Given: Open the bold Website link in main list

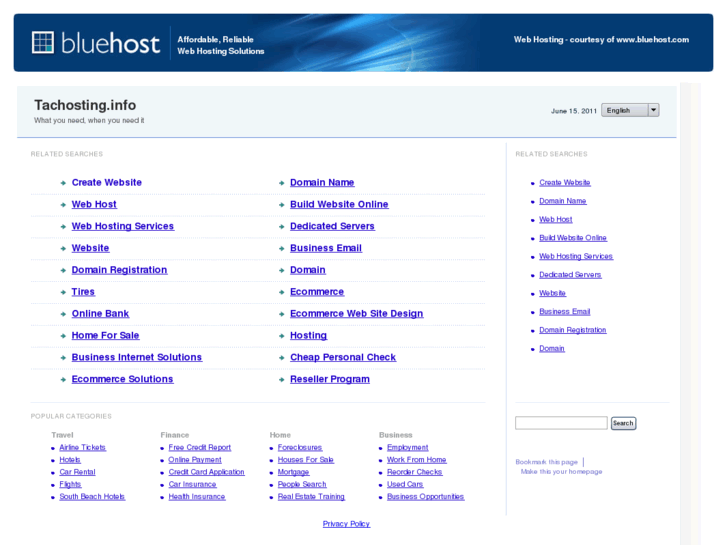Looking at the screenshot, I should click(x=90, y=248).
